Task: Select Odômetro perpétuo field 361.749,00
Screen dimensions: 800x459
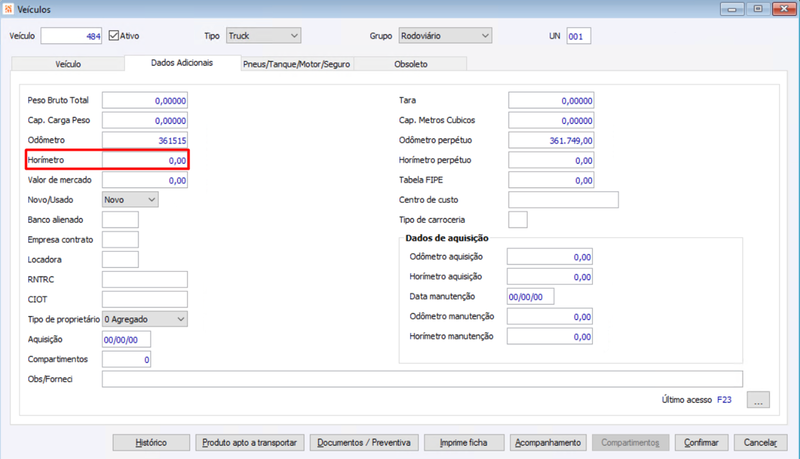Action: tap(551, 140)
